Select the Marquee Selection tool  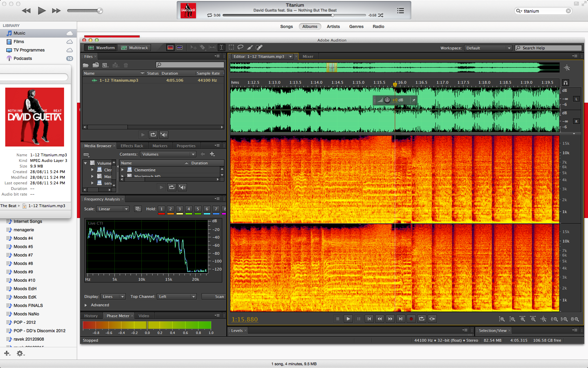tap(231, 47)
